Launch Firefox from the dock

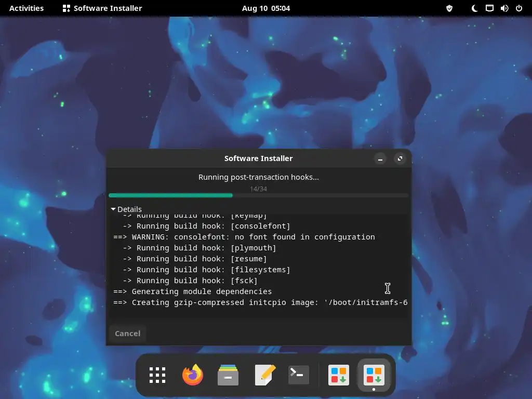(193, 375)
